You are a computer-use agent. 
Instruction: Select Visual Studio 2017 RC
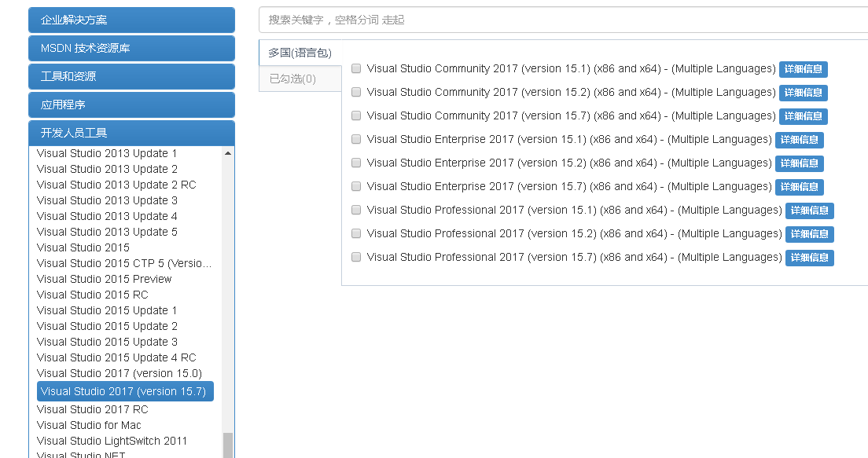coord(93,409)
